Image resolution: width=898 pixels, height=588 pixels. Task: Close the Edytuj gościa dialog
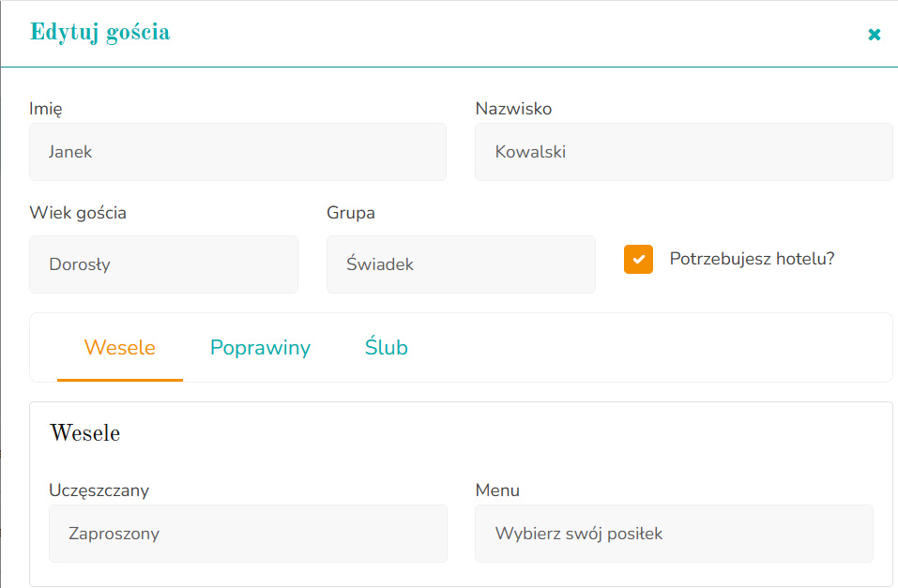(x=874, y=34)
